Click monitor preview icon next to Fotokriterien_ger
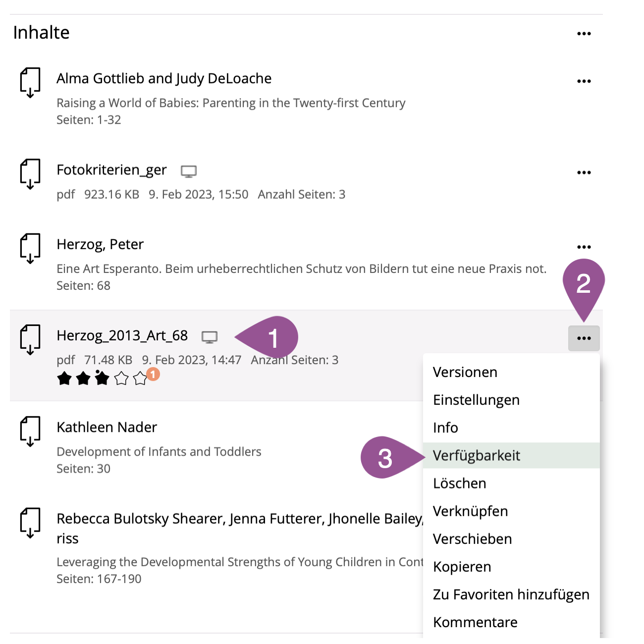This screenshot has height=644, width=644. [x=189, y=171]
